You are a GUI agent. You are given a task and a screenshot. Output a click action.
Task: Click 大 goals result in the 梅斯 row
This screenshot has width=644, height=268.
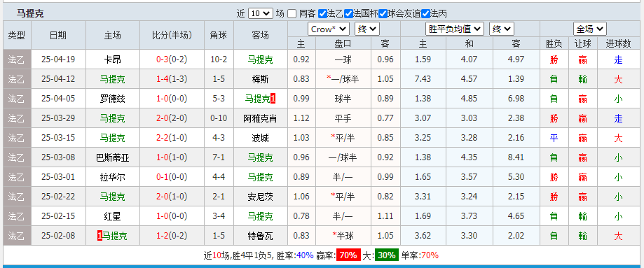pyautogui.click(x=618, y=79)
